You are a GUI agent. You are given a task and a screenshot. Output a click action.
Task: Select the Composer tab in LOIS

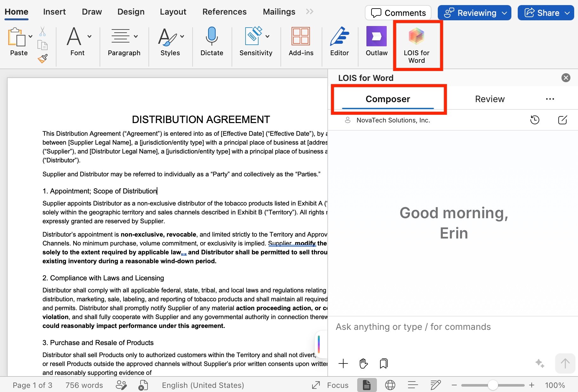pos(388,99)
